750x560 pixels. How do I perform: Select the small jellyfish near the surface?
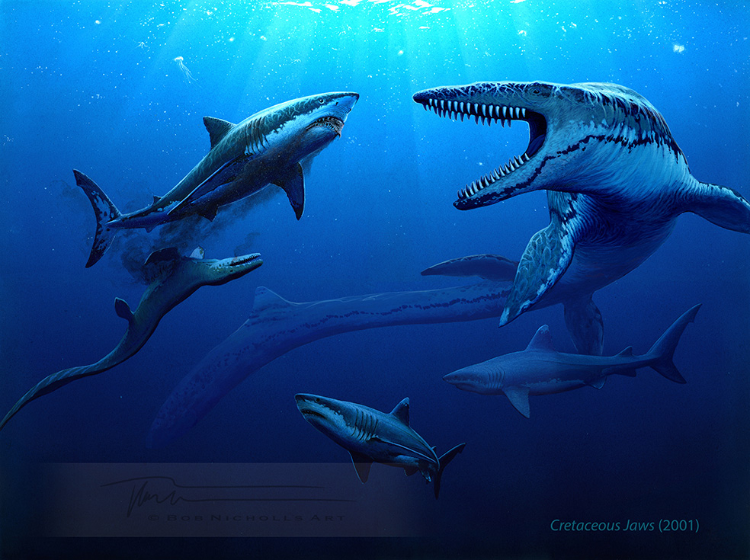coord(184,66)
